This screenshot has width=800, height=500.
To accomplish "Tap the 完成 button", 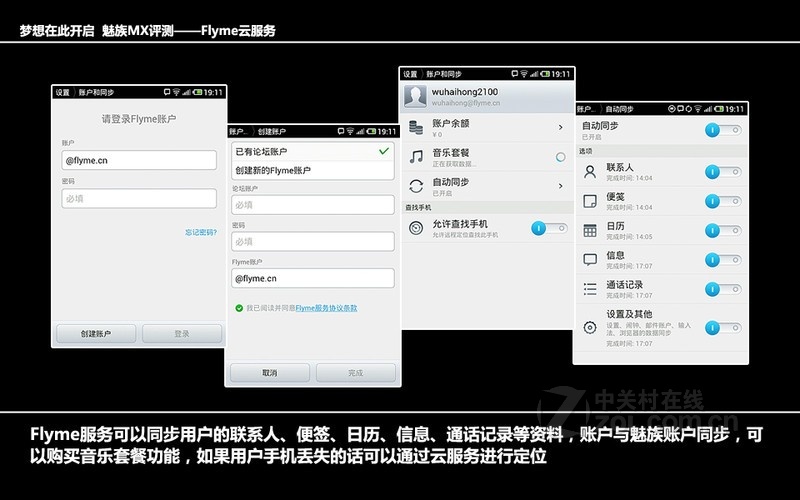I will tap(356, 372).
